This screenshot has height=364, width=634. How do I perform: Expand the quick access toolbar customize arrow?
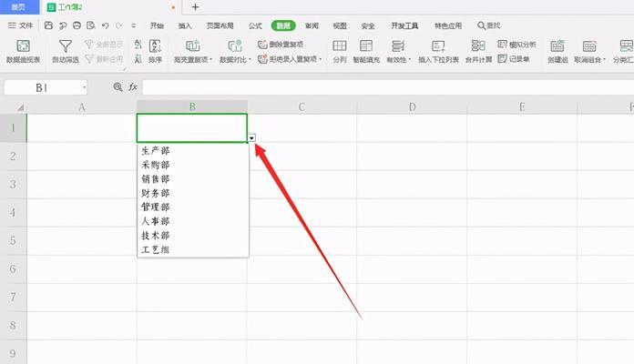pos(133,25)
